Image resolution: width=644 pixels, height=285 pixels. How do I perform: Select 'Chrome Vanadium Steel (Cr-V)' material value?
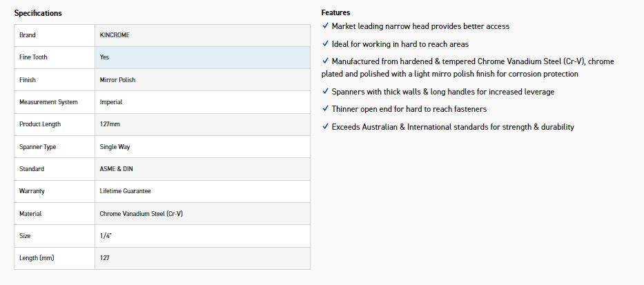141,214
